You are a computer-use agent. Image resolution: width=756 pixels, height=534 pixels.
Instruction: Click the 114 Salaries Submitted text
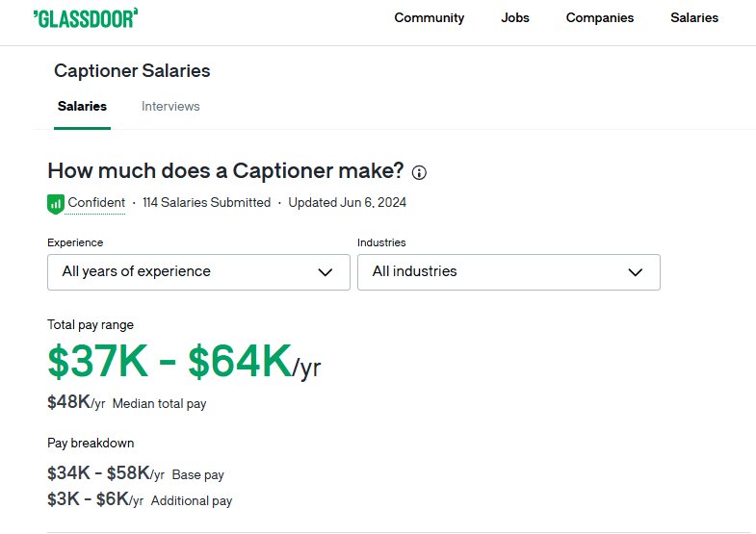(206, 203)
